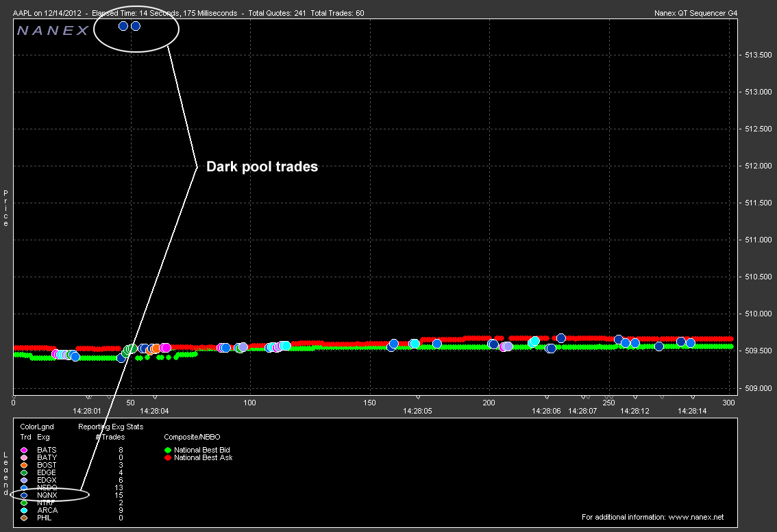Pick the NTRF green legend swatch
777x532 pixels.
pyautogui.click(x=24, y=503)
